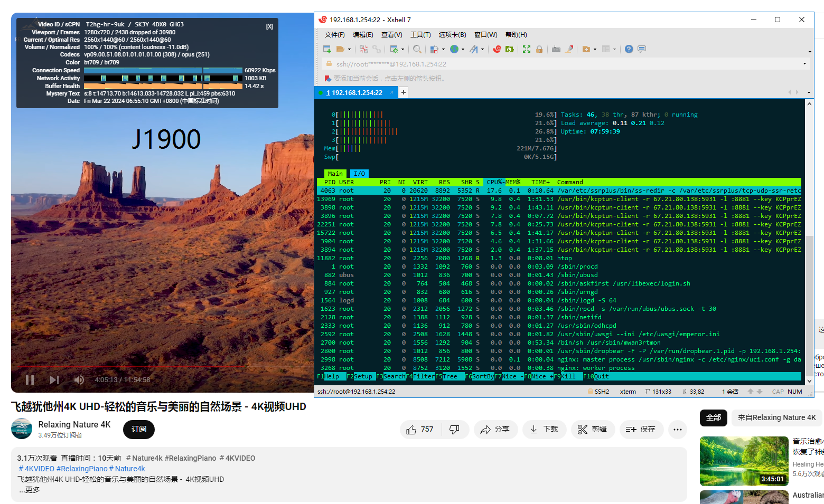Expand the pane layout dropdown arrow
The image size is (824, 504).
614,50
